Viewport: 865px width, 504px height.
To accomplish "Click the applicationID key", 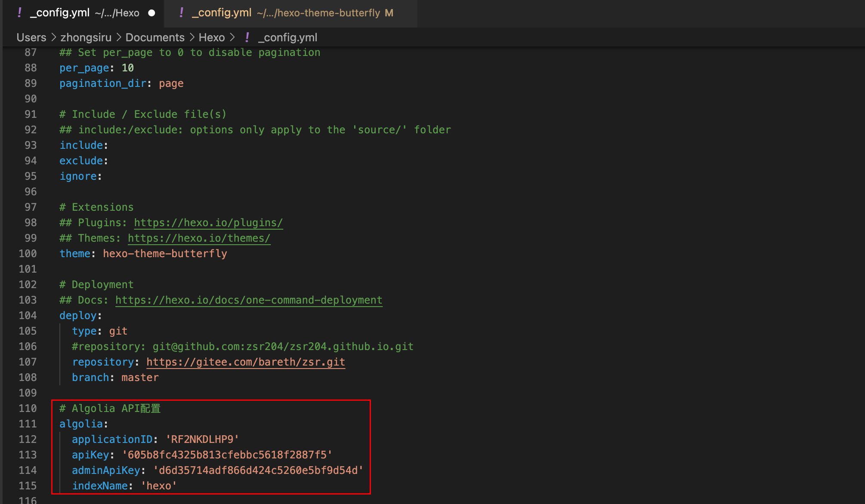I will [x=112, y=439].
